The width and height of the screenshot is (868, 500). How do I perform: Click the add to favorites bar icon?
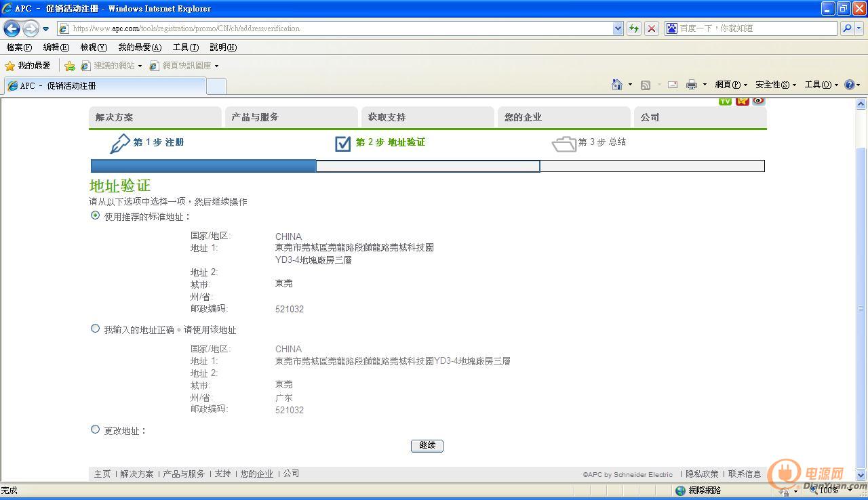pos(69,66)
